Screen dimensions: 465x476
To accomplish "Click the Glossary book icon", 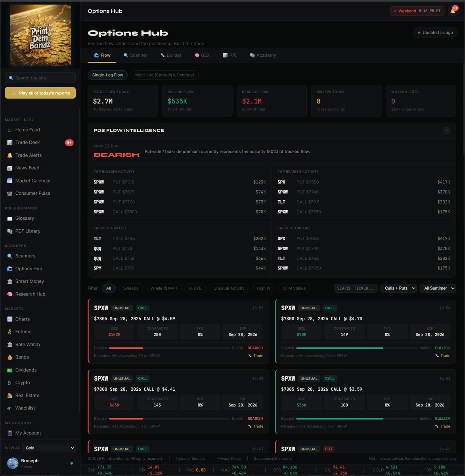I will pyautogui.click(x=10, y=218).
